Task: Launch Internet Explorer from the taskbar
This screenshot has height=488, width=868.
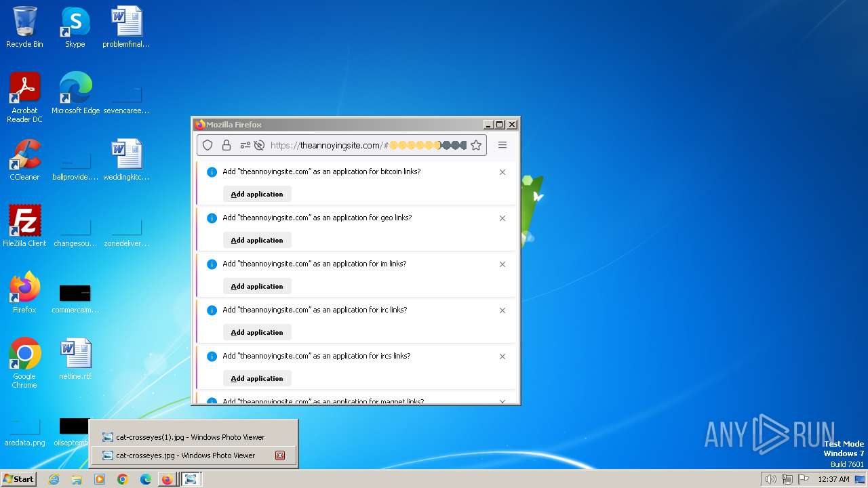Action: pyautogui.click(x=54, y=479)
